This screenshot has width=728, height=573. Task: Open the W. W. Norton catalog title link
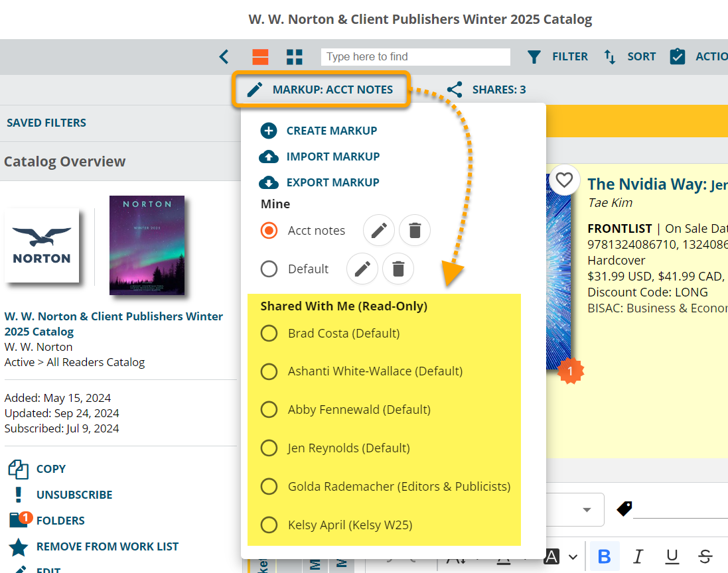(x=113, y=324)
